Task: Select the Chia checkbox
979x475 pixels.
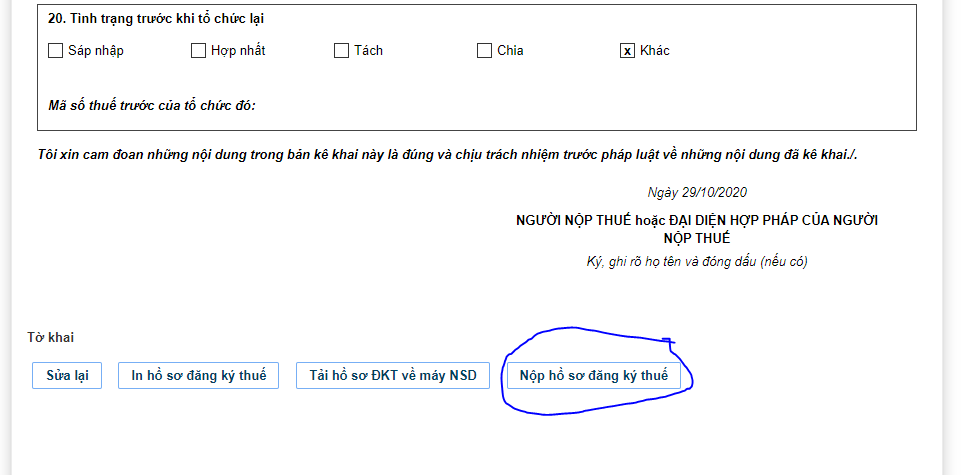Action: point(485,51)
